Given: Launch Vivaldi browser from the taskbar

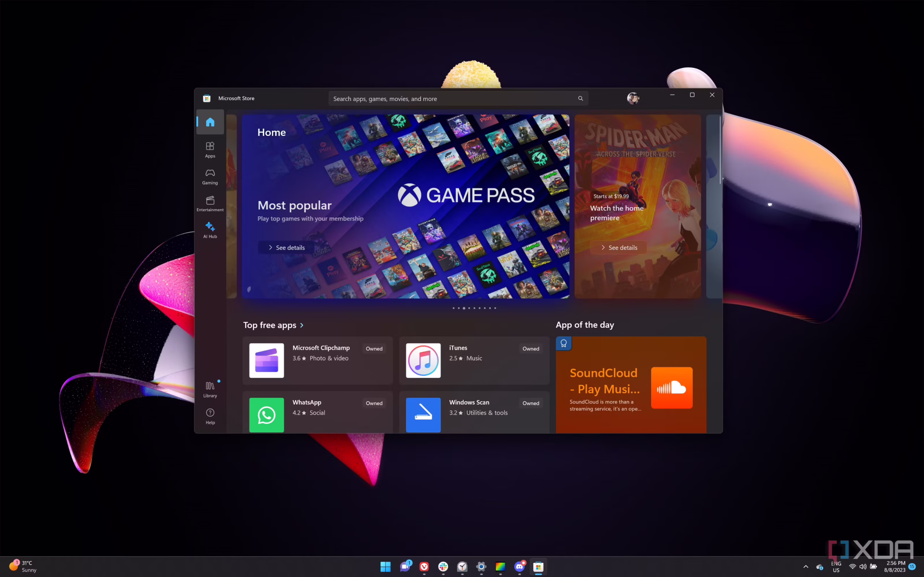Looking at the screenshot, I should [424, 567].
